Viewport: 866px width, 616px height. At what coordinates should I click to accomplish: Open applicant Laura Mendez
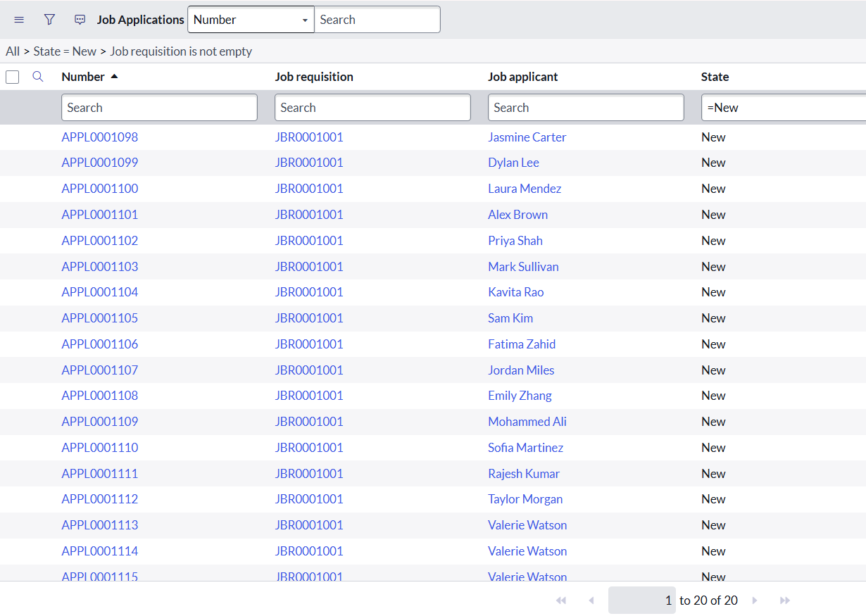[525, 189]
